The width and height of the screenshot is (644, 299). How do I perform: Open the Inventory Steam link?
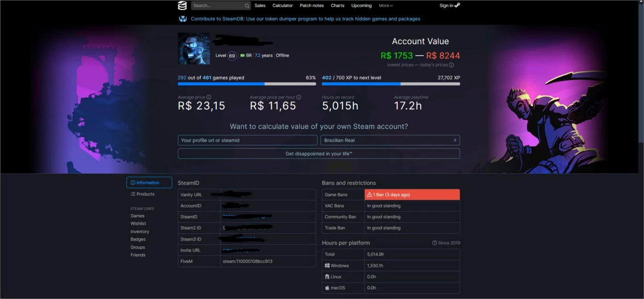click(x=140, y=231)
